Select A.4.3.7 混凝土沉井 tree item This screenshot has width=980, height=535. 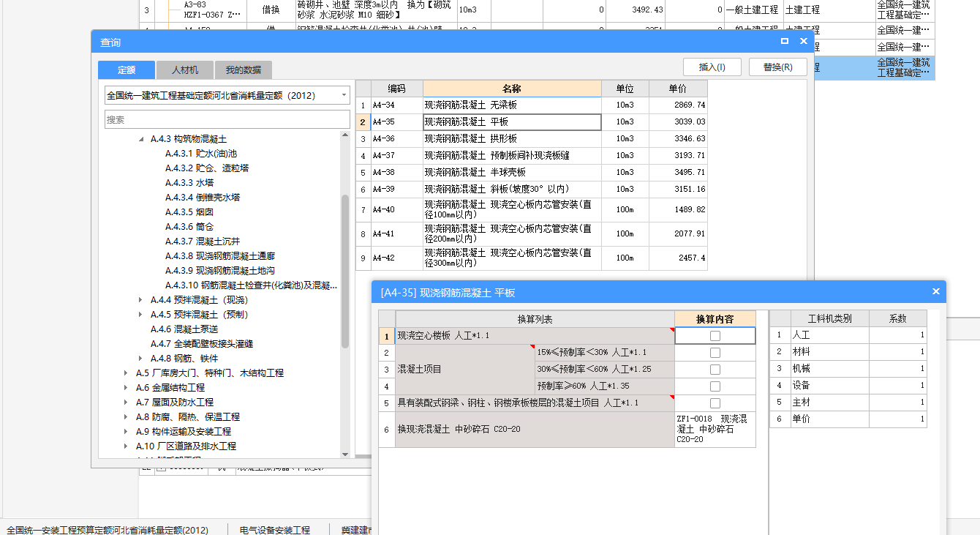pos(203,242)
